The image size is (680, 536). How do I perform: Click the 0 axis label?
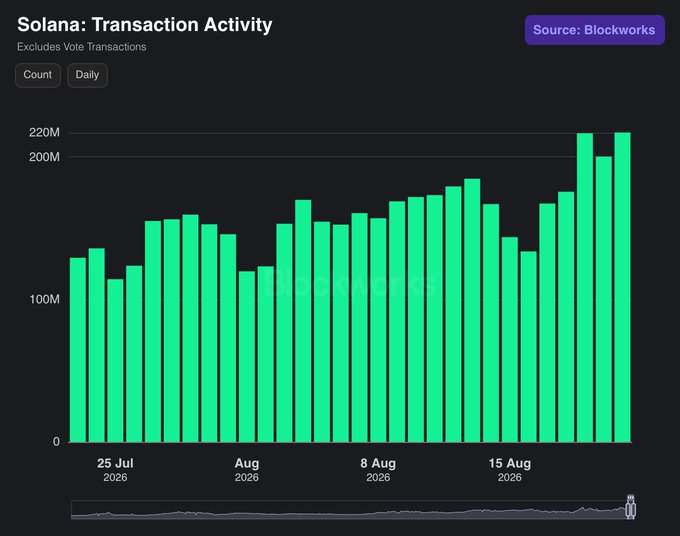56,442
